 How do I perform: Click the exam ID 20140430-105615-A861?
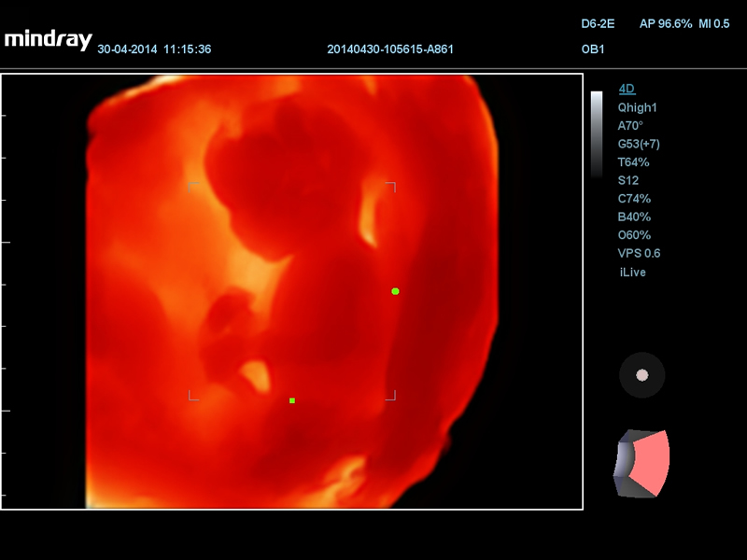(390, 49)
